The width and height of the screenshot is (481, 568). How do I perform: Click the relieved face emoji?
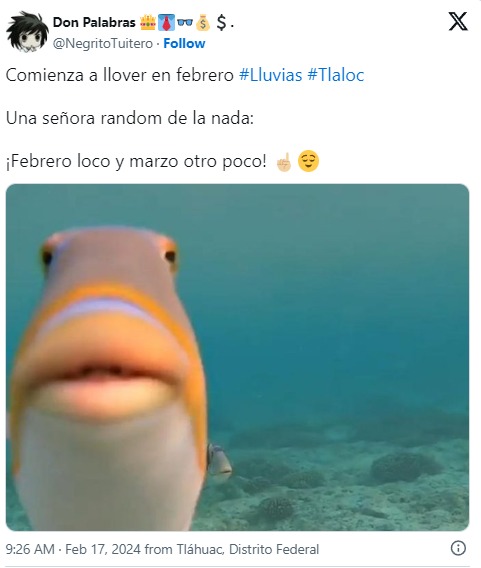pos(308,161)
